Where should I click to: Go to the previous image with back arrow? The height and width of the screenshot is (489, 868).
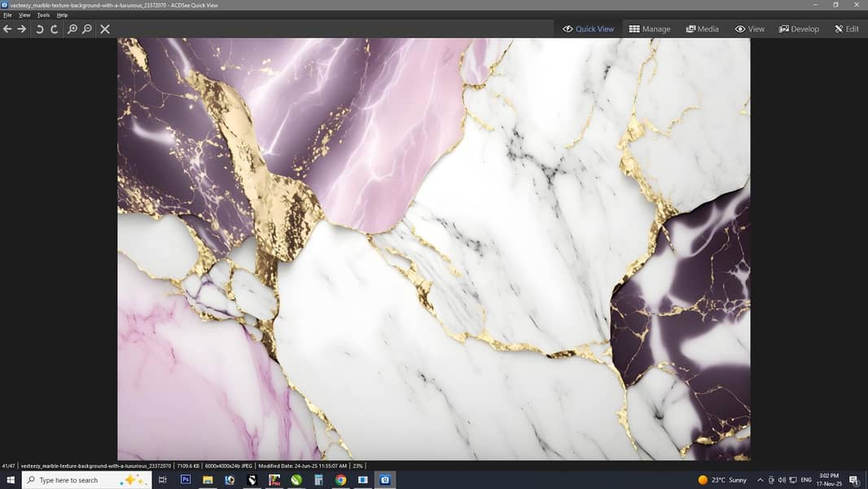pos(7,29)
